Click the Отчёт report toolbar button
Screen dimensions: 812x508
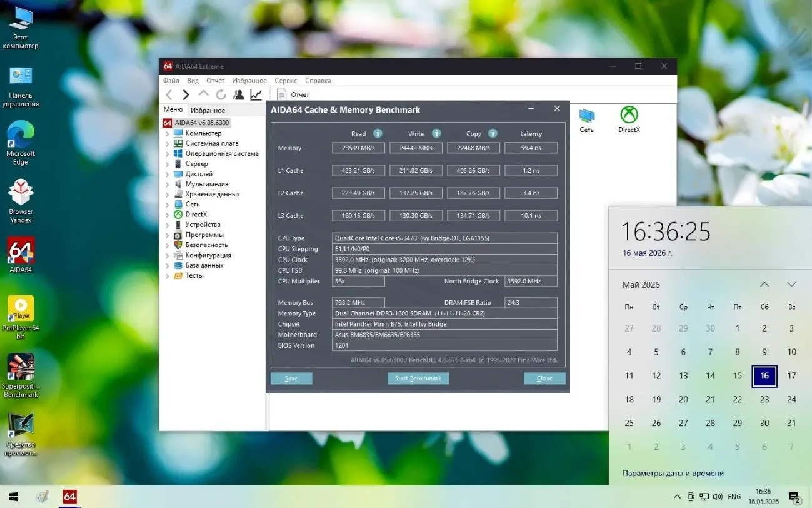point(293,94)
